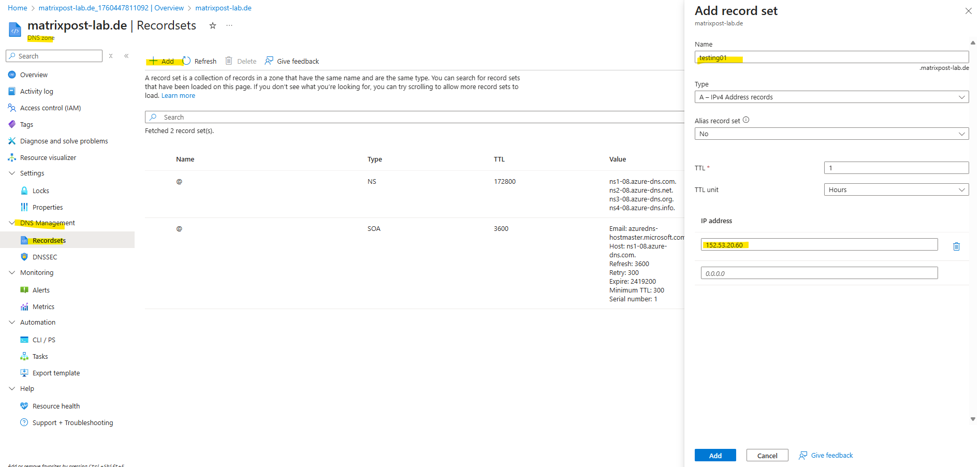Open the Locks settings page

[40, 191]
